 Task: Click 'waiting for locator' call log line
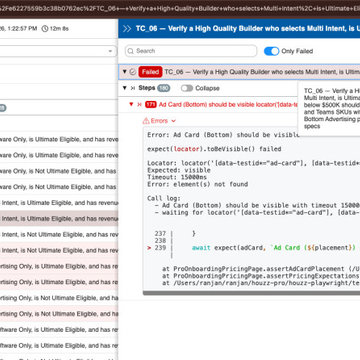pyautogui.click(x=257, y=213)
